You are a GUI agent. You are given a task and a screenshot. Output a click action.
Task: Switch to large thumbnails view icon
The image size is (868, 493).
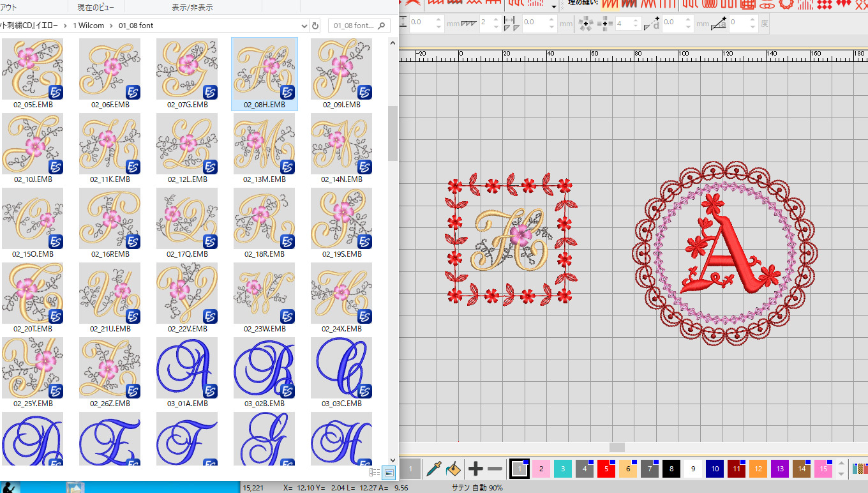(x=389, y=473)
